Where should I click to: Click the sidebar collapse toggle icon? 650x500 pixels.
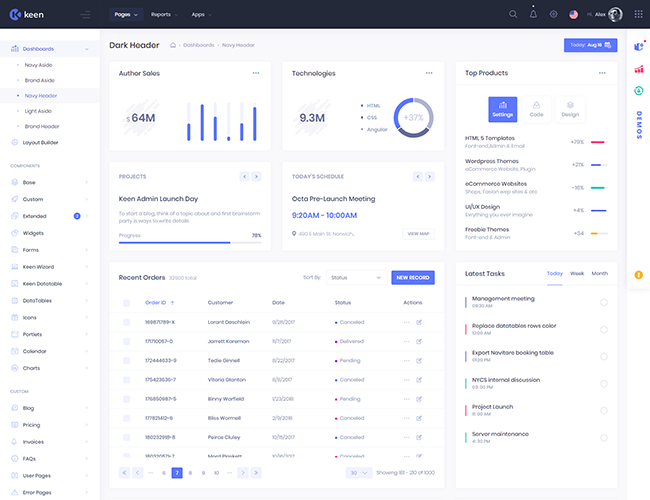(85, 14)
